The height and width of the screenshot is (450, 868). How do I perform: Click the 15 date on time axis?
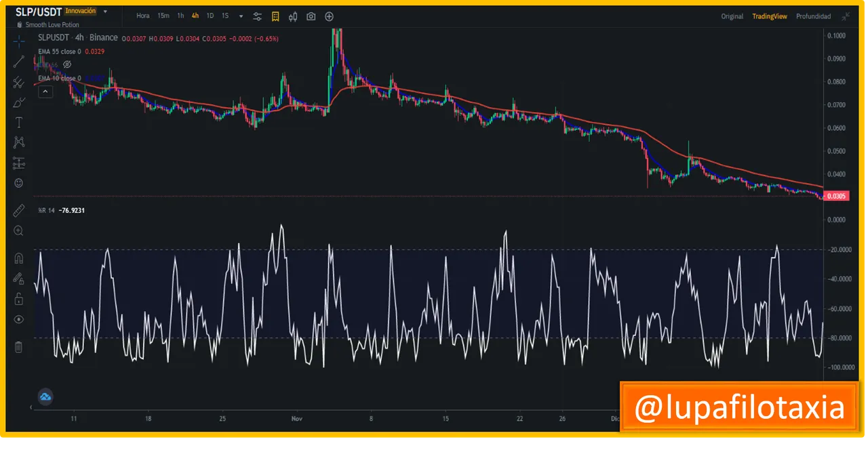[444, 419]
